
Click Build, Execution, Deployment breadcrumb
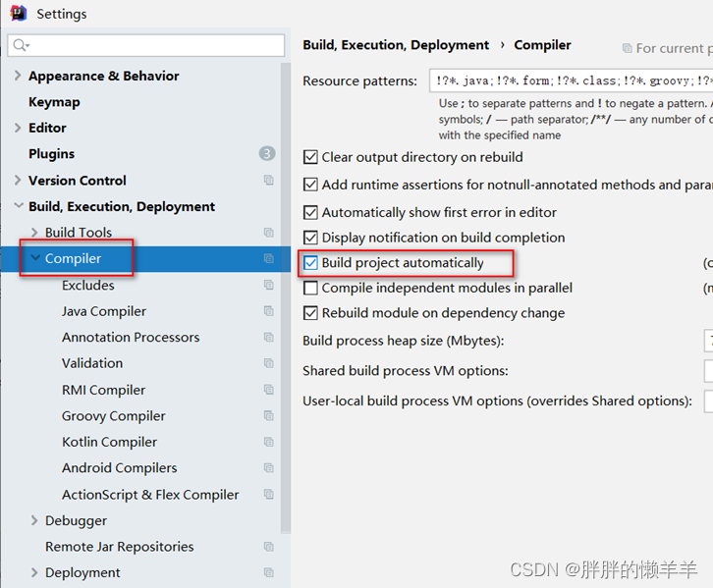pos(396,45)
